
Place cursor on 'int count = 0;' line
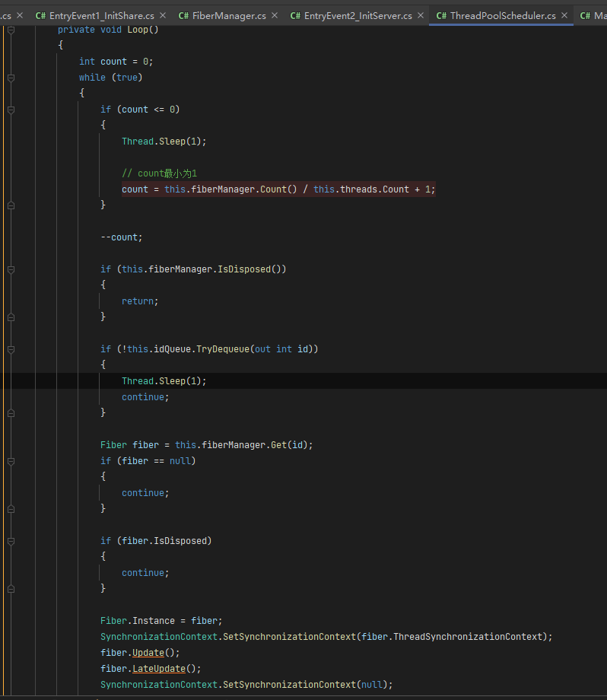[116, 62]
